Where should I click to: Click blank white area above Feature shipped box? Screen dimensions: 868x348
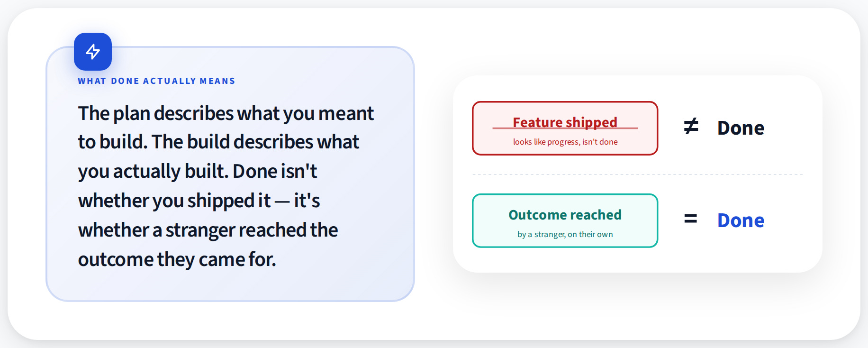565,89
